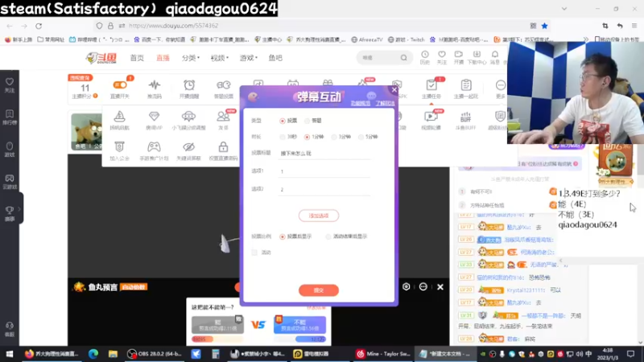Click the 投票标题 title input field
644x362 pixels.
324,154
